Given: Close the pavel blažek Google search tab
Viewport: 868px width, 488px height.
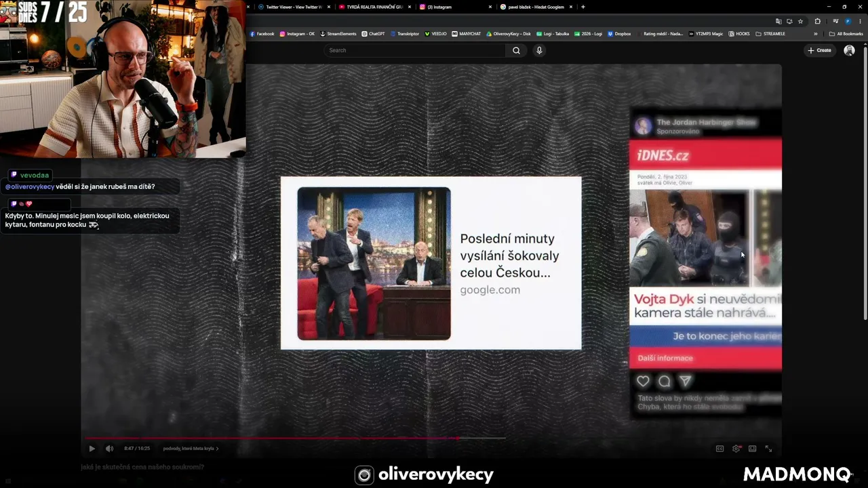Looking at the screenshot, I should 571,7.
